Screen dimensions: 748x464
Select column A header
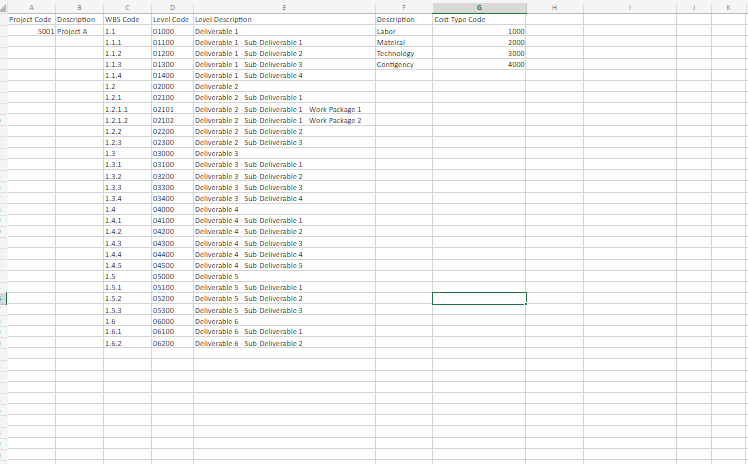pos(31,7)
